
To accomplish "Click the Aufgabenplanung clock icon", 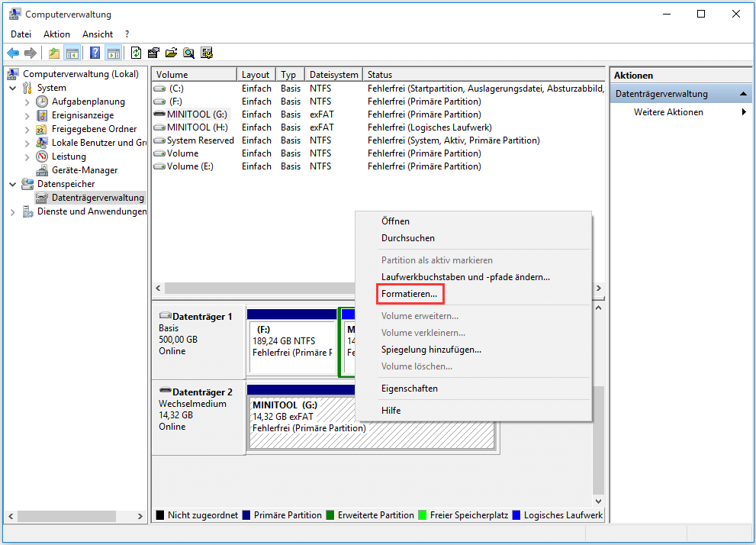I will (43, 102).
